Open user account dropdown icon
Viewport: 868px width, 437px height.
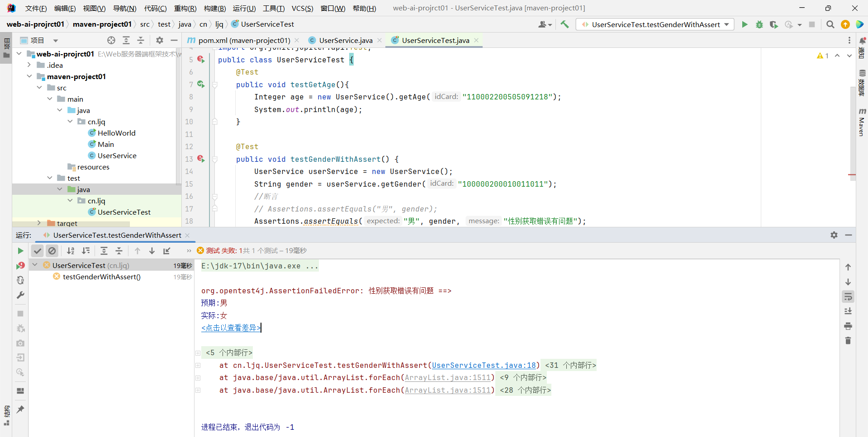pos(545,24)
